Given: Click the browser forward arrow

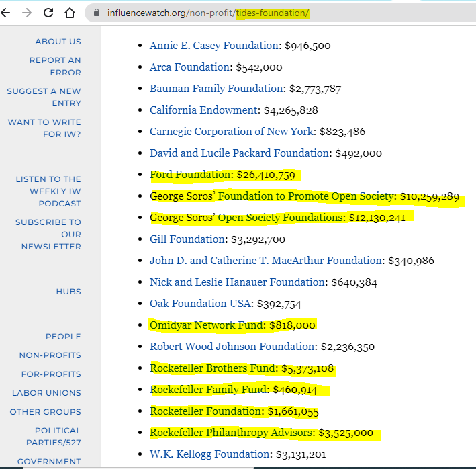Looking at the screenshot, I should pyautogui.click(x=27, y=13).
